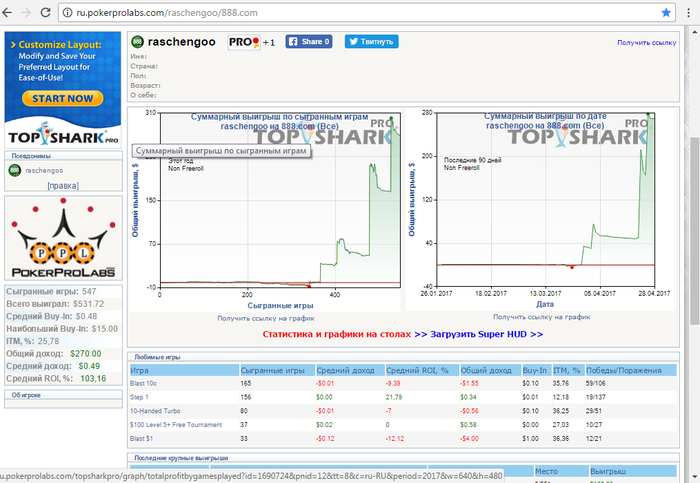Click the Статистика и графики на столах link
Viewport: 700px width, 483px height.
(x=337, y=334)
